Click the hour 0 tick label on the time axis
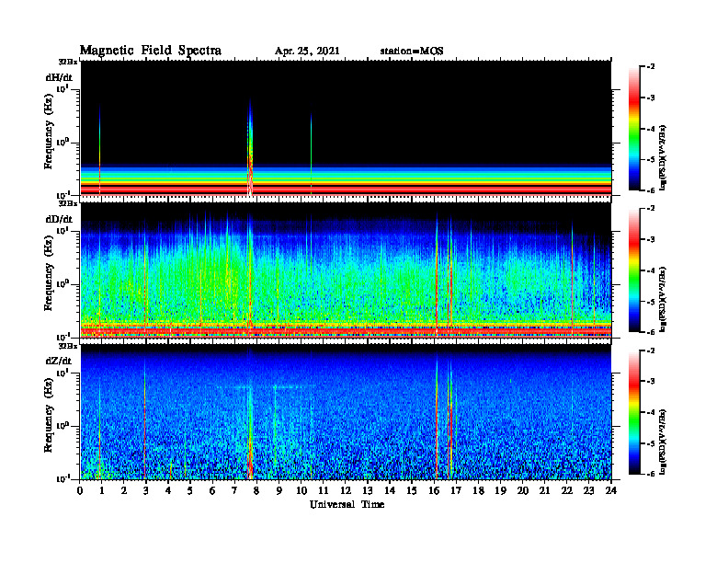 tap(80, 490)
